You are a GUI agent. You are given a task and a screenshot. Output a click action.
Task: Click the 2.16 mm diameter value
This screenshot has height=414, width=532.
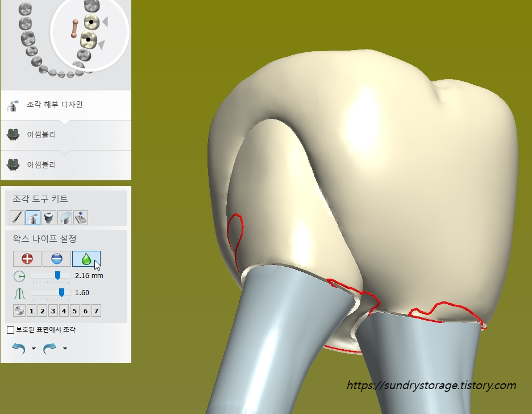[89, 276]
